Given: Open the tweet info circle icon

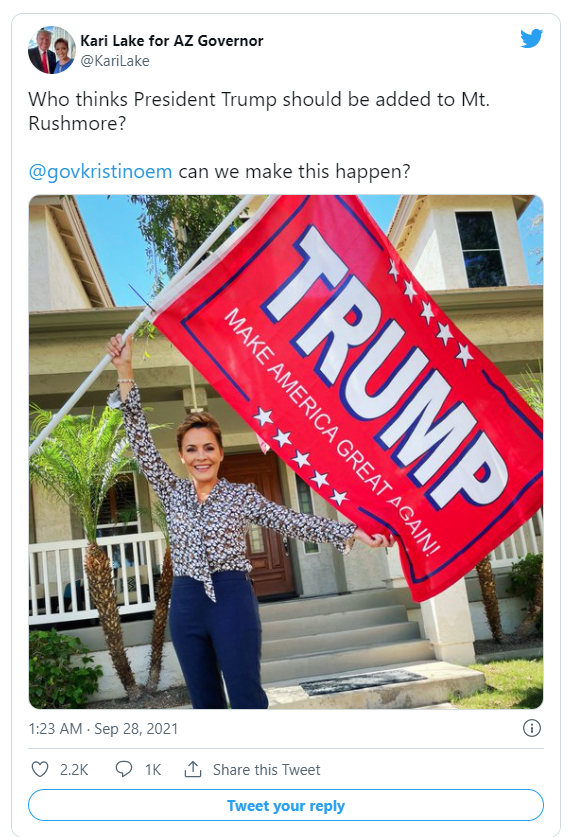Looking at the screenshot, I should point(532,728).
